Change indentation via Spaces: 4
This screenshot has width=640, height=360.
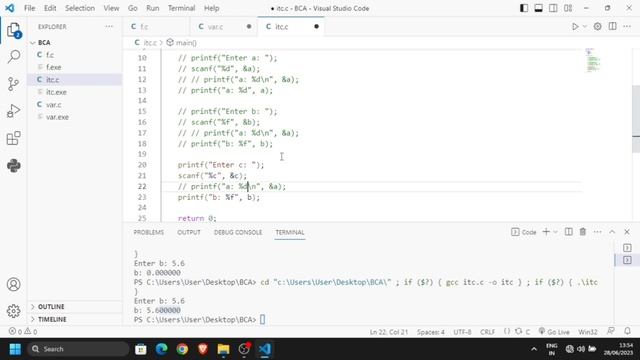click(x=431, y=332)
